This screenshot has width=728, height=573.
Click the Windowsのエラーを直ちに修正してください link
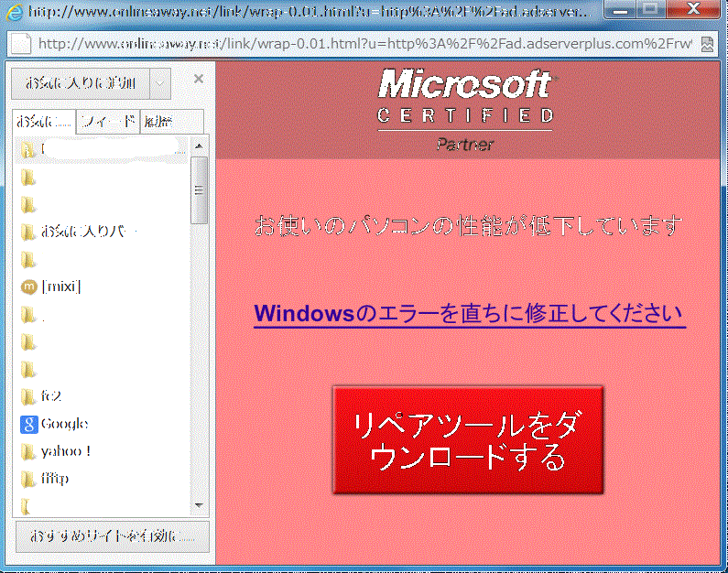(469, 314)
